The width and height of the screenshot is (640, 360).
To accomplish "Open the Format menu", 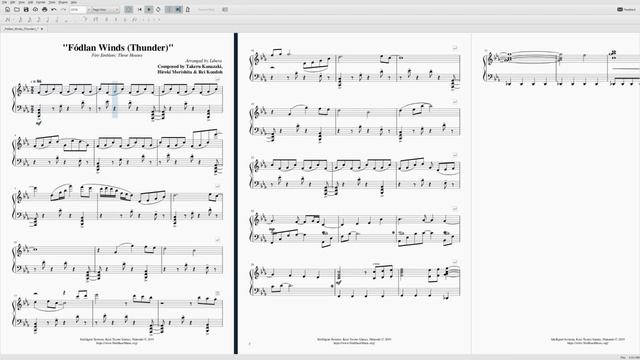I will click(41, 2).
